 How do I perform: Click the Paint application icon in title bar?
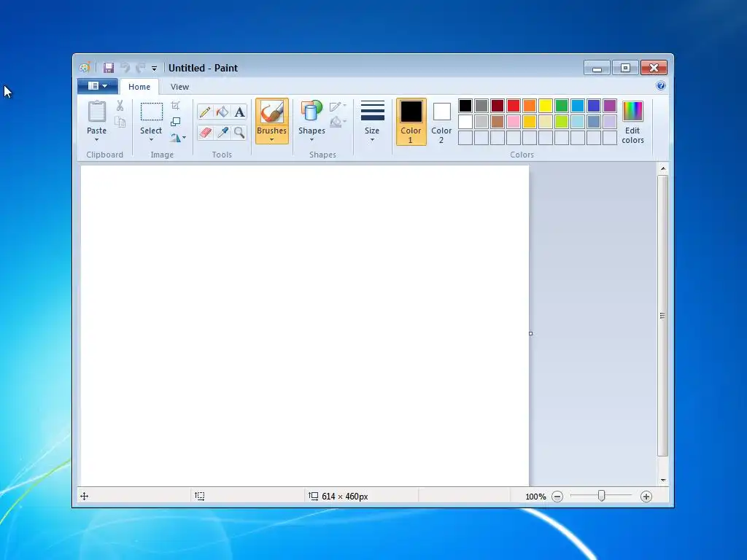click(85, 68)
